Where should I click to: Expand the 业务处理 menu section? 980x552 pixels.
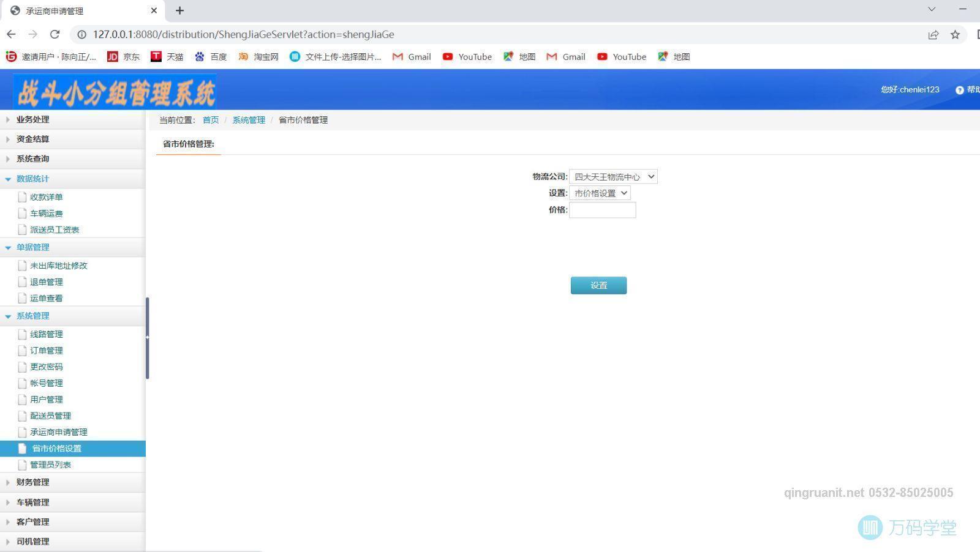pyautogui.click(x=72, y=120)
